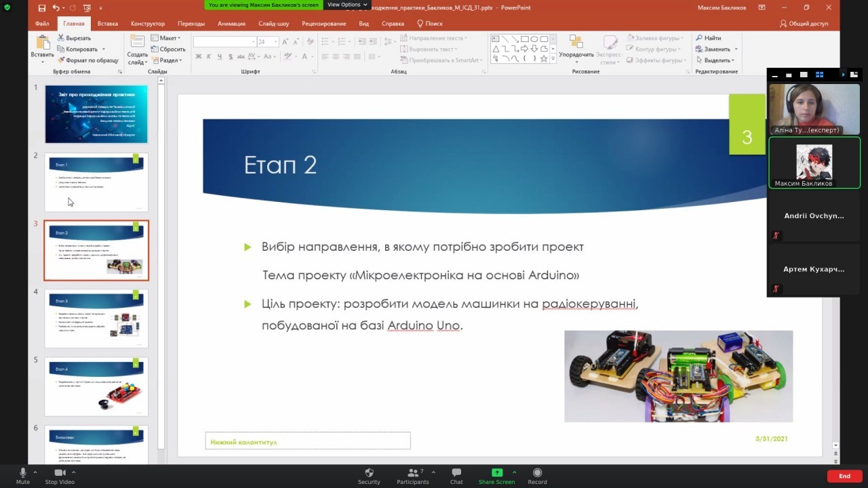Open Zoom View Options dropdown
The height and width of the screenshot is (488, 868).
347,5
